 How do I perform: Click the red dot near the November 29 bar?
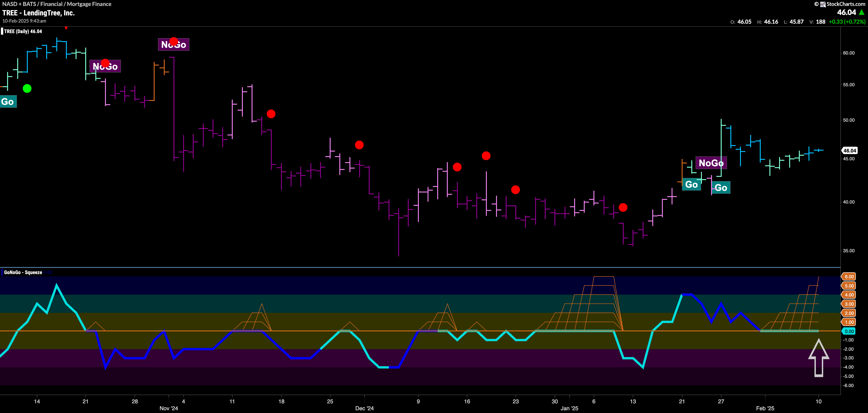(359, 145)
